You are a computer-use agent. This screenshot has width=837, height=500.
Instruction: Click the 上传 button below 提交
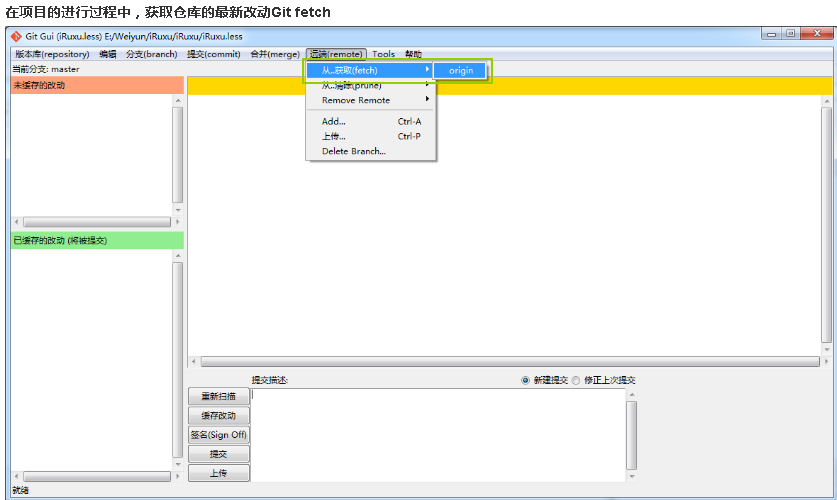(x=218, y=473)
